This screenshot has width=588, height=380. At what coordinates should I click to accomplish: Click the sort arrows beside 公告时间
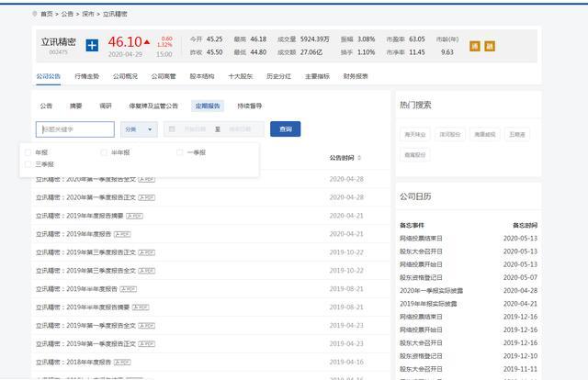(x=359, y=158)
